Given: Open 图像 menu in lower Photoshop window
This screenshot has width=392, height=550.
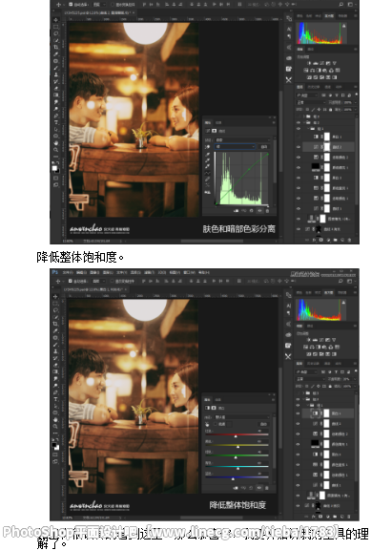Looking at the screenshot, I should point(94,272).
